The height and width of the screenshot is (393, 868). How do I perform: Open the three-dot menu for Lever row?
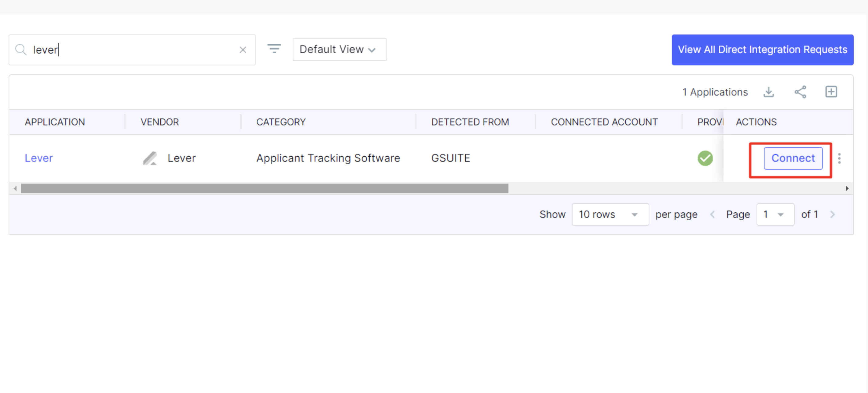click(x=839, y=158)
